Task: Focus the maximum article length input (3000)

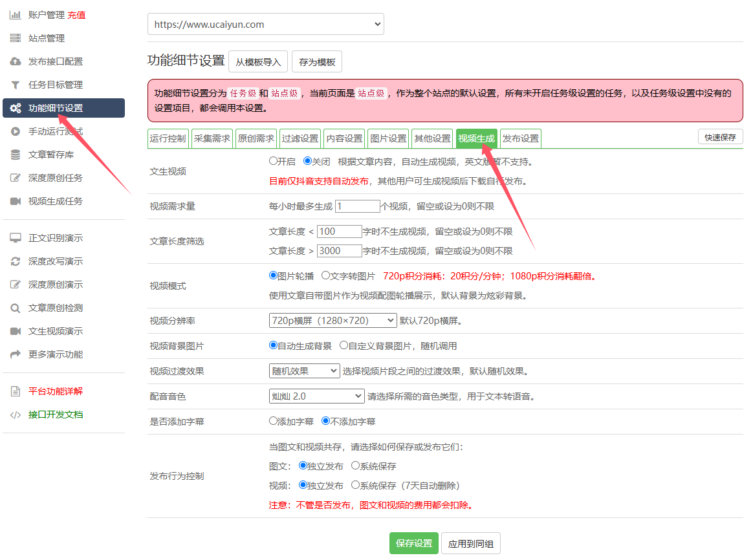Action: [x=340, y=251]
